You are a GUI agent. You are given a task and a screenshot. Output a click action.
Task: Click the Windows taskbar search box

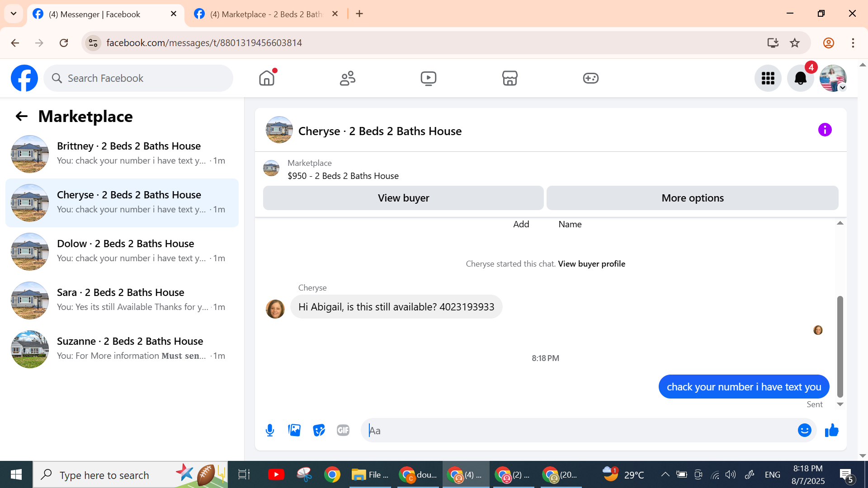(130, 474)
